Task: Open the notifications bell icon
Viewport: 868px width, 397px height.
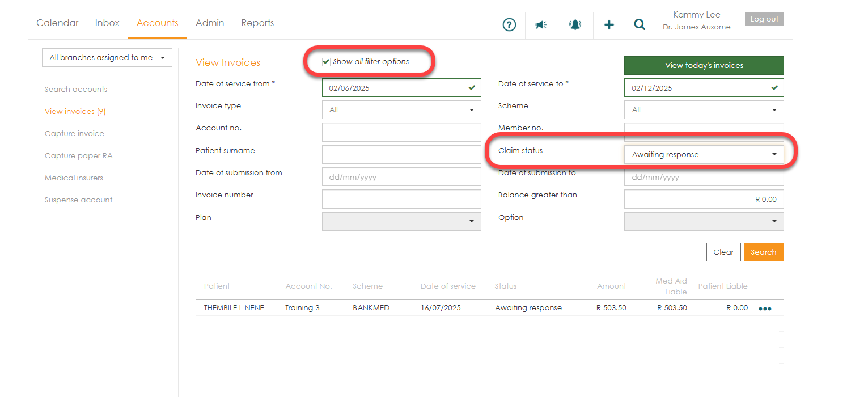Action: click(575, 25)
